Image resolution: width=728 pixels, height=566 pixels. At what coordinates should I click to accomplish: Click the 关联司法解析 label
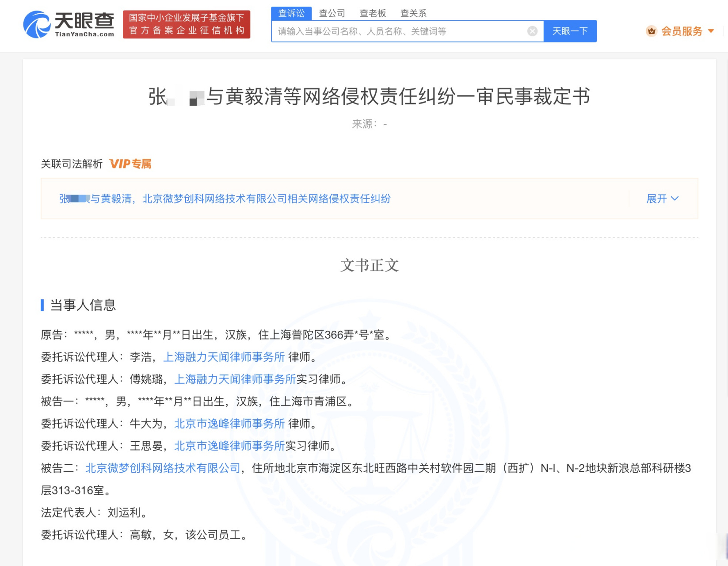click(72, 164)
